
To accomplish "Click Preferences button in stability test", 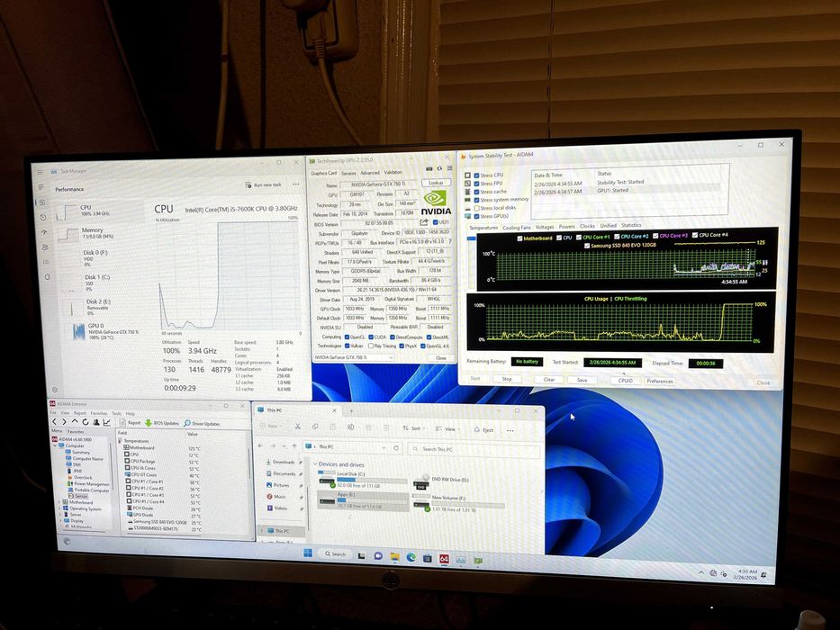I will tap(660, 381).
